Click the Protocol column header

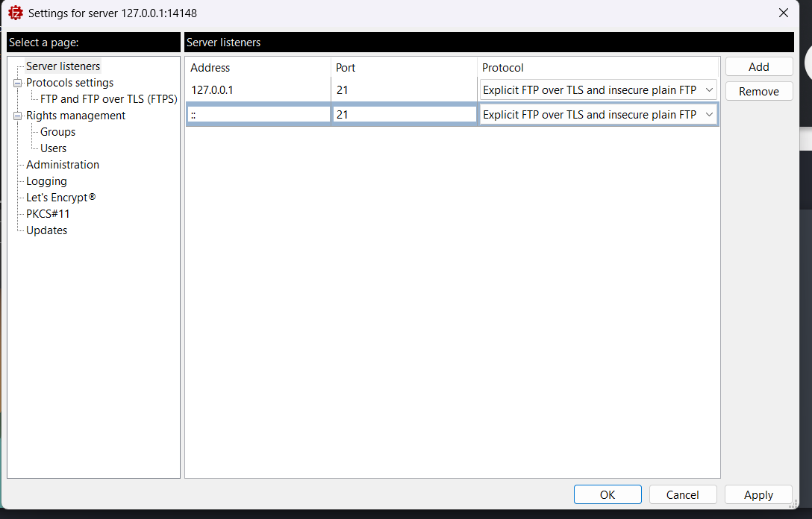click(x=598, y=68)
